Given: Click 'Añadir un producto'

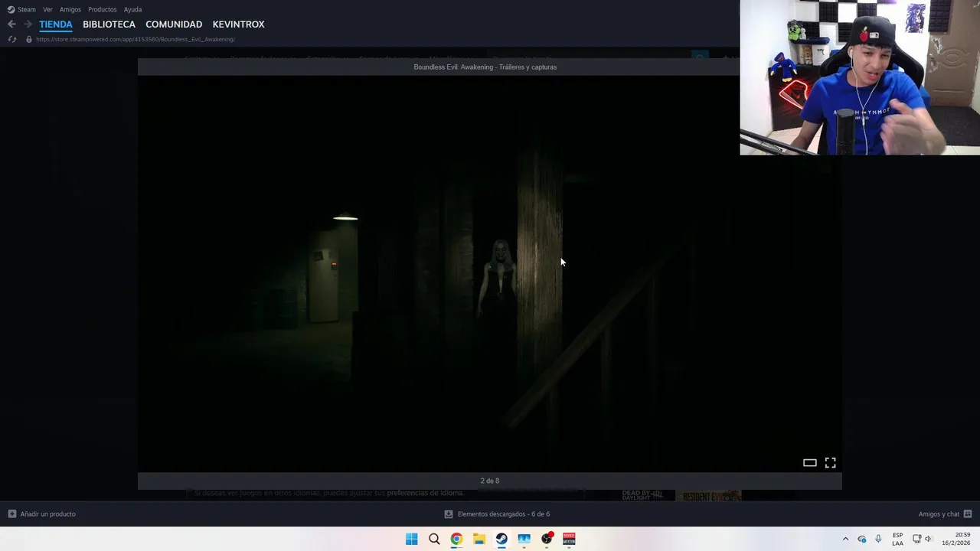Looking at the screenshot, I should 47,514.
